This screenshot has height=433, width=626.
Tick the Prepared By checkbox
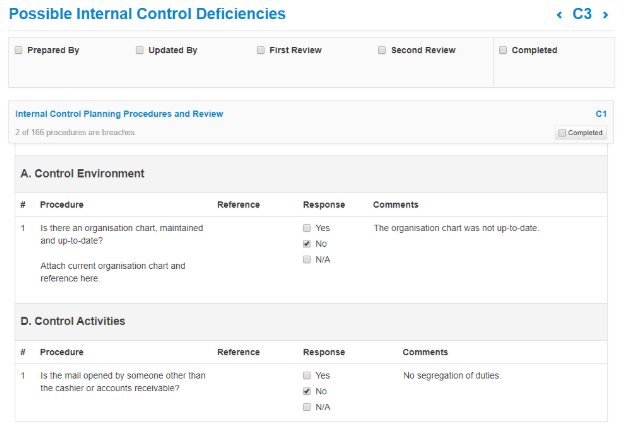[x=19, y=50]
